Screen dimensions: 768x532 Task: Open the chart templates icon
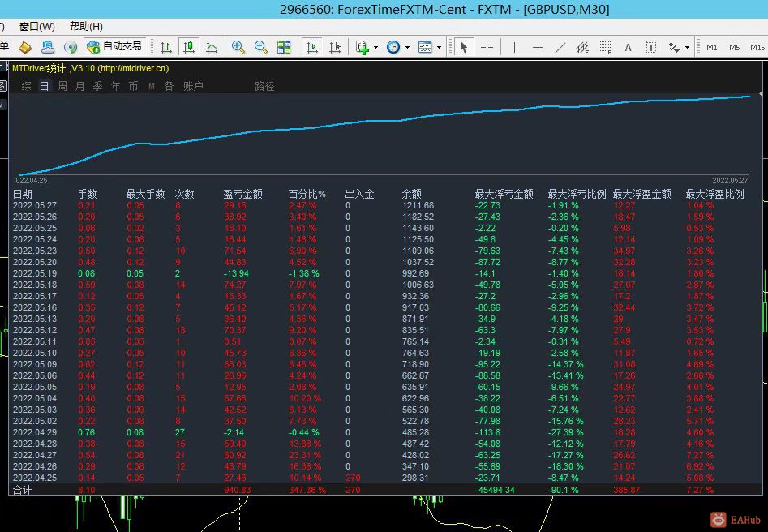click(425, 47)
